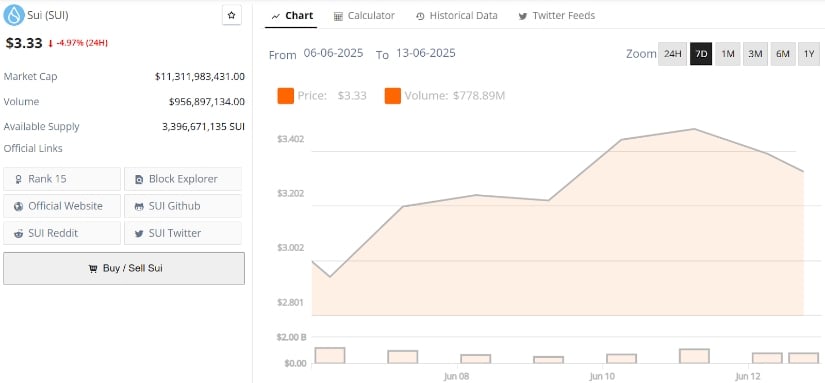Click the Jun 10 axis label
Screen dimensions: 825x383
click(x=602, y=376)
